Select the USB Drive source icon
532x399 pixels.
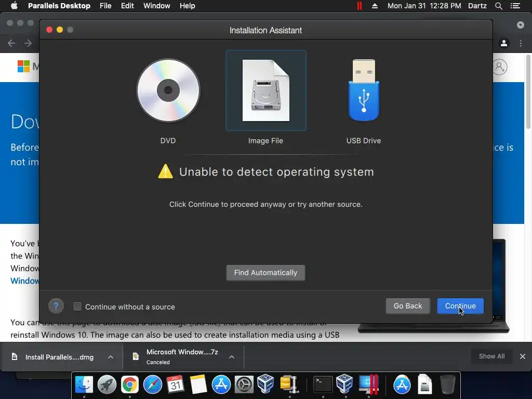click(364, 90)
